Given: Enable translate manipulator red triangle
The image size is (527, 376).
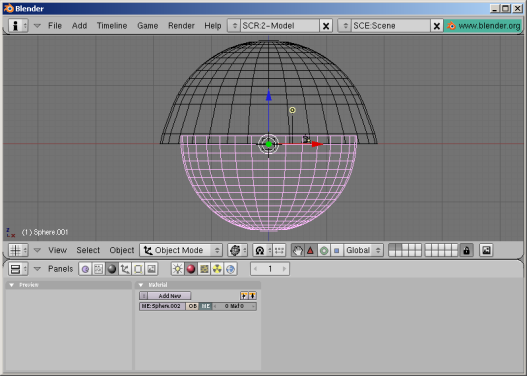Looking at the screenshot, I should point(311,250).
